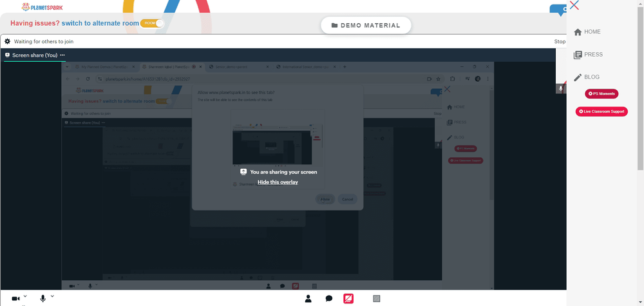Image resolution: width=644 pixels, height=306 pixels.
Task: Open the DEMO MATERIAL folder button
Action: click(x=366, y=26)
